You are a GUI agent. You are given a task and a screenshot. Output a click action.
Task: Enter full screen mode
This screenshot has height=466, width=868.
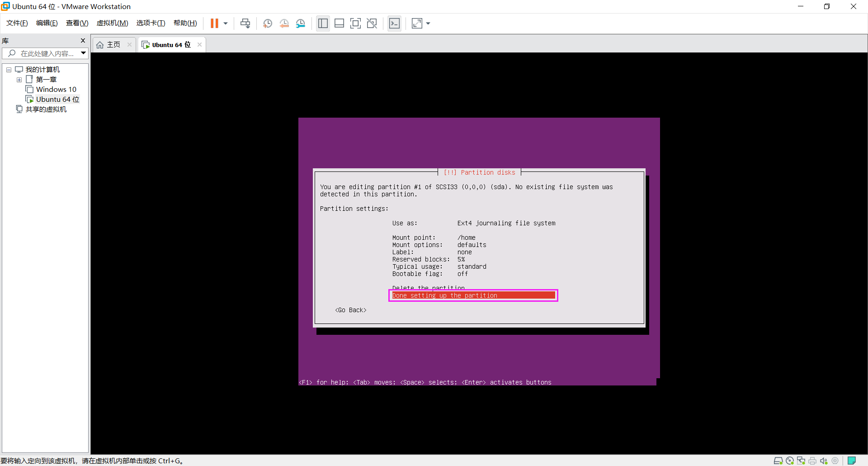[x=356, y=24]
